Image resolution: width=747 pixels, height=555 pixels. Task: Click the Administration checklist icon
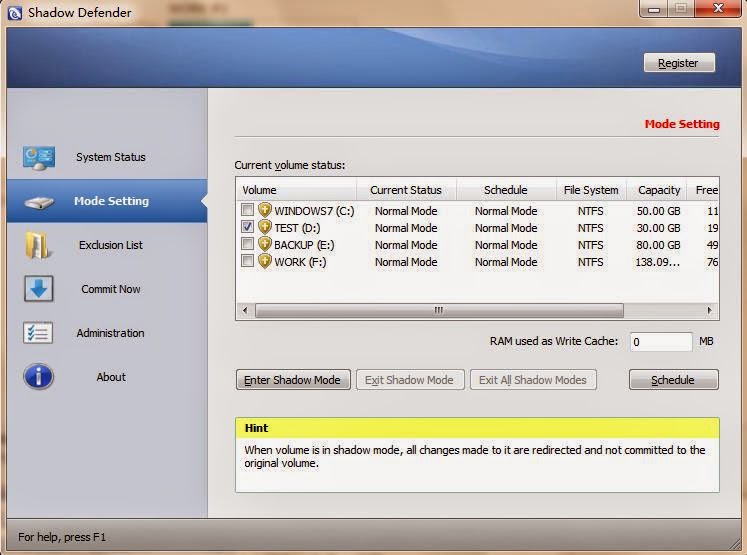click(38, 333)
